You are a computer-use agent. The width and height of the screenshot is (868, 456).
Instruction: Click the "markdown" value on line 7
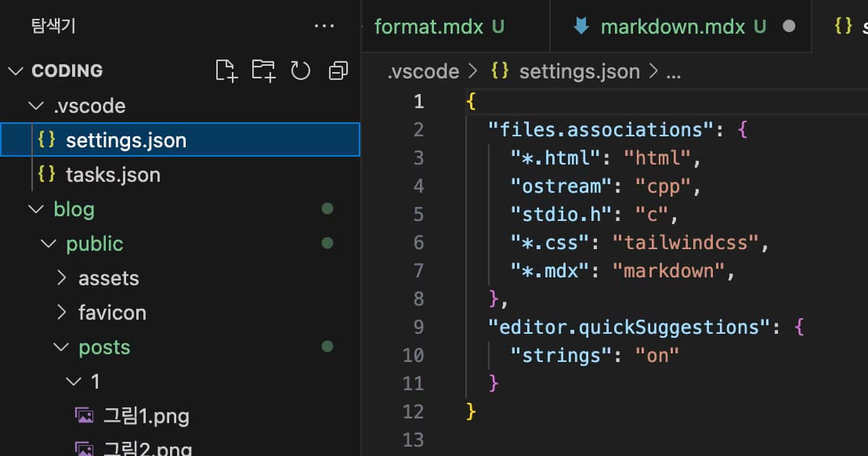click(x=669, y=270)
